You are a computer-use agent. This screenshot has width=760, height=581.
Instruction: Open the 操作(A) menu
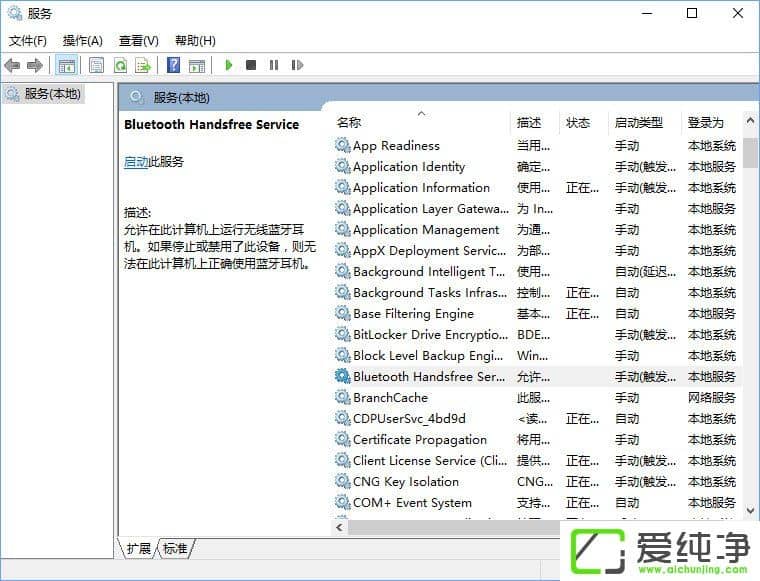(82, 41)
